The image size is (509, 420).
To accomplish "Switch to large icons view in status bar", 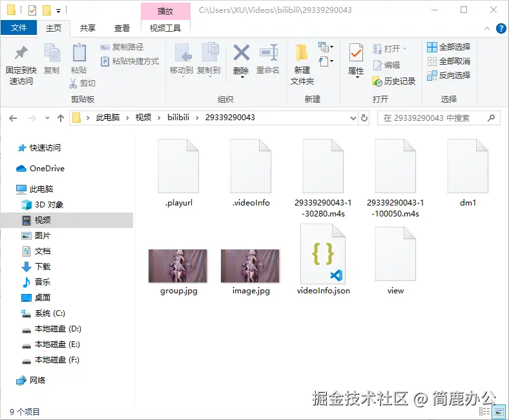I will (499, 412).
